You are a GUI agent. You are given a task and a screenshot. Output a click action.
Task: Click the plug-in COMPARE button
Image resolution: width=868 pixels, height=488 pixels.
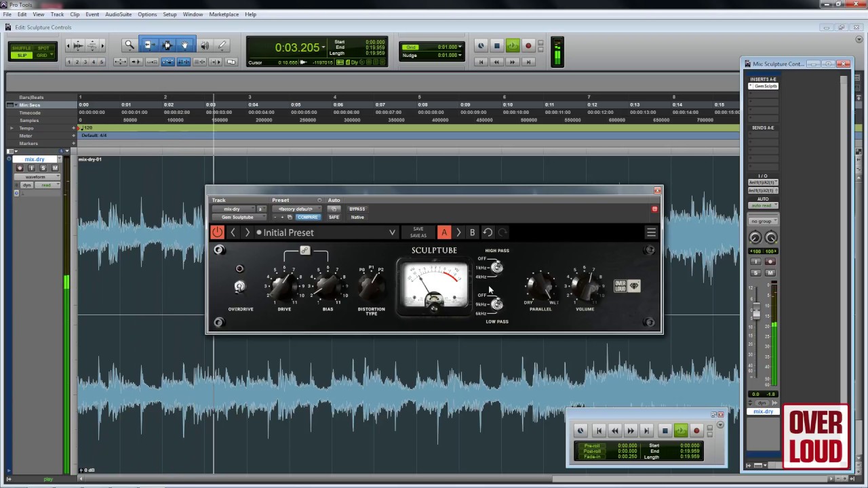tap(307, 217)
